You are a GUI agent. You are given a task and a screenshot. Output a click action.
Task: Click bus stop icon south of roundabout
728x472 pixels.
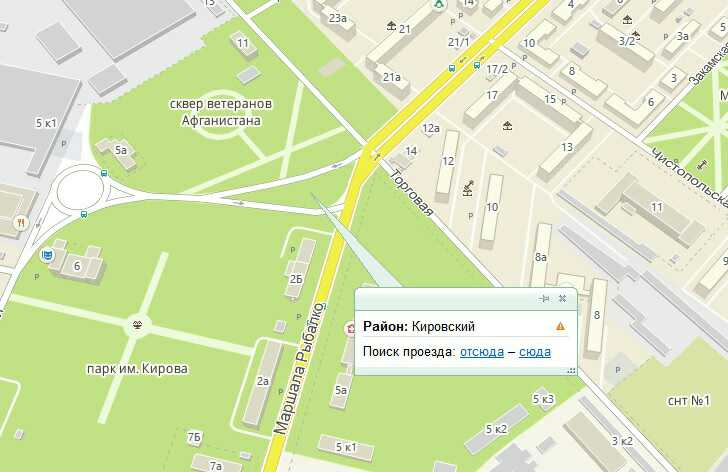pyautogui.click(x=84, y=214)
